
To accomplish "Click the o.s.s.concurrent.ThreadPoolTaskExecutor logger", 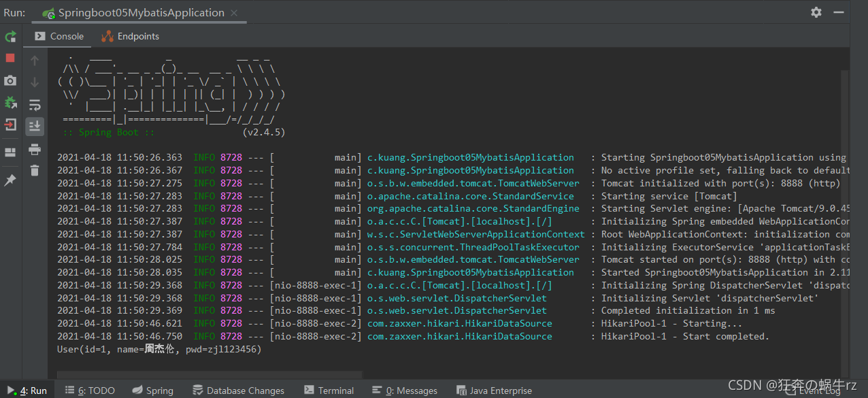I will 473,247.
